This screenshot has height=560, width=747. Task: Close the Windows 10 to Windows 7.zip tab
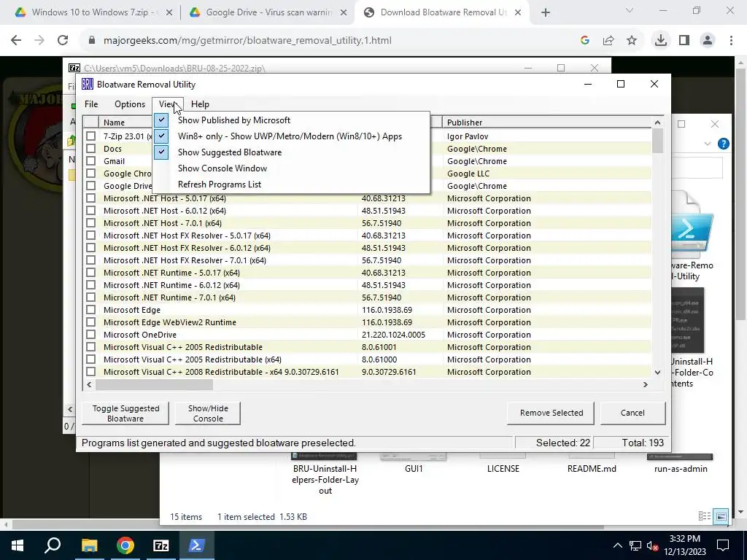[x=169, y=12]
